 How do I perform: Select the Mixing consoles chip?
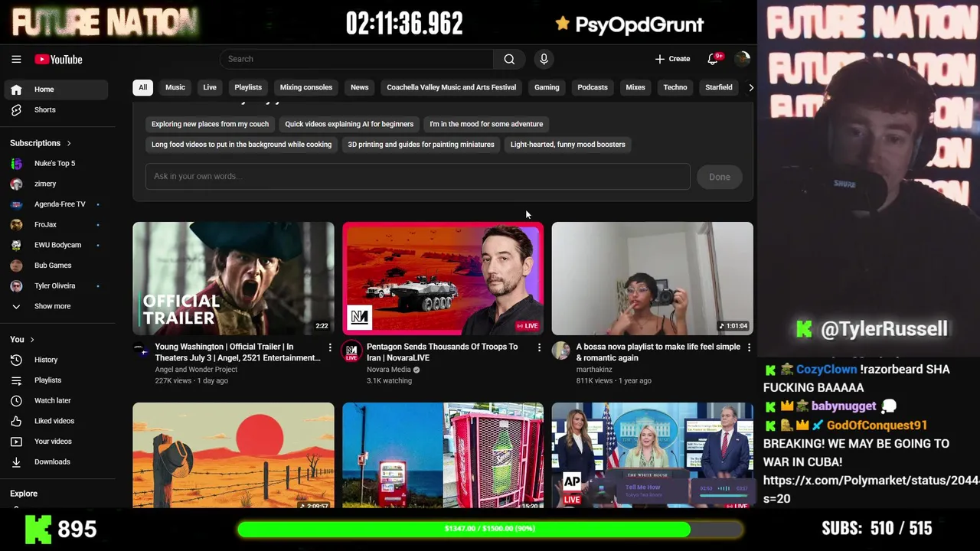point(306,87)
